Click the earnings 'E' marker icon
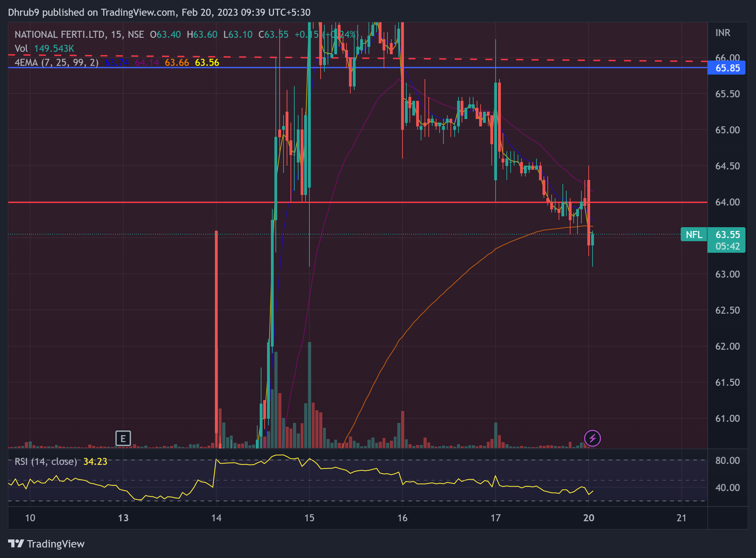This screenshot has width=756, height=558. (123, 438)
